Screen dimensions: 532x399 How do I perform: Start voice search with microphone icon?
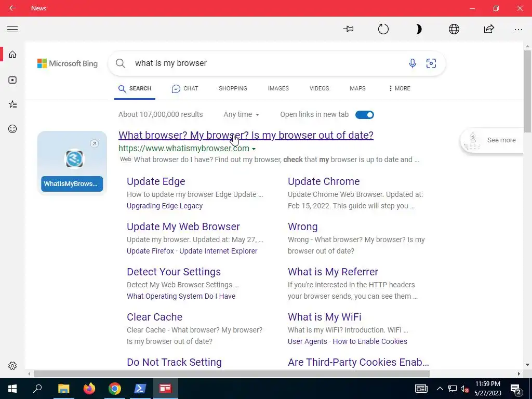coord(413,63)
